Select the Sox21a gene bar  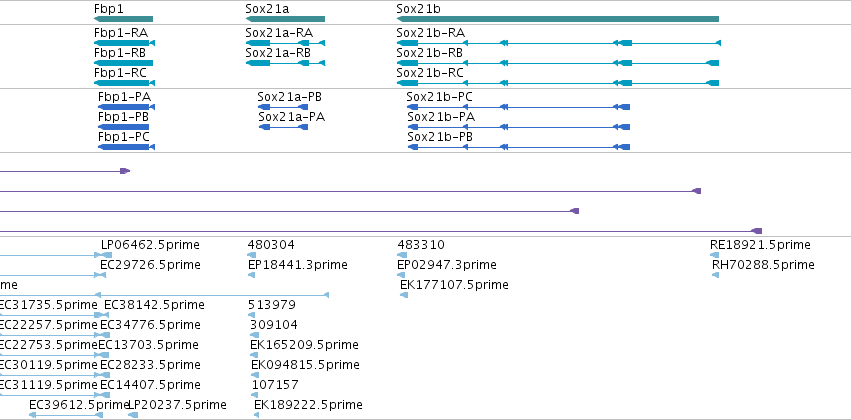coord(285,19)
